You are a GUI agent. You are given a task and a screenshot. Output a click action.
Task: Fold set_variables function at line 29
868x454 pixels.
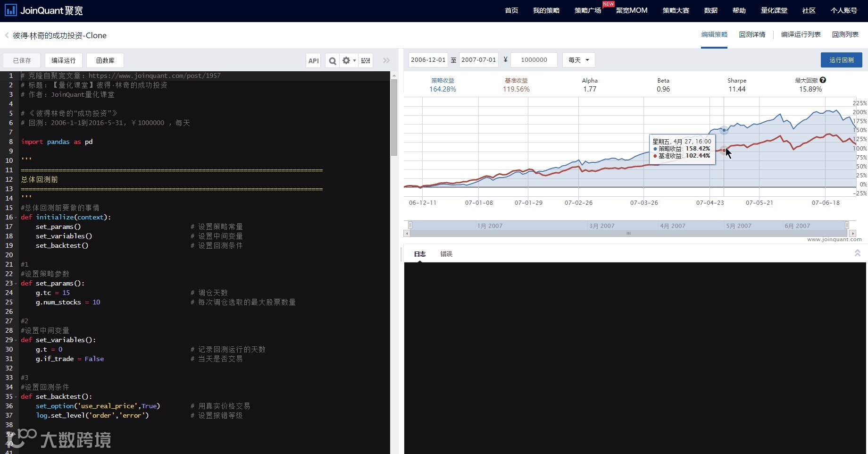16,340
